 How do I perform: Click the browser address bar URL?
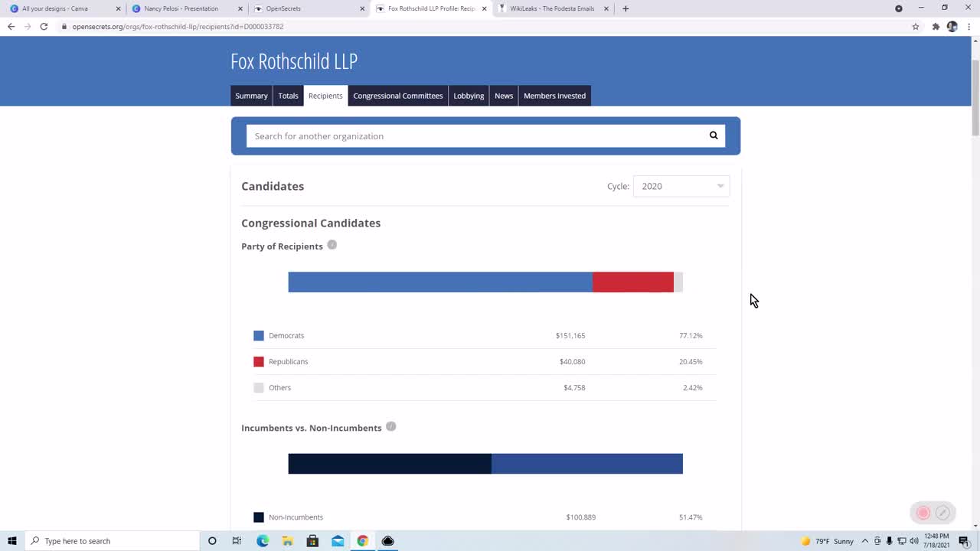tap(178, 26)
